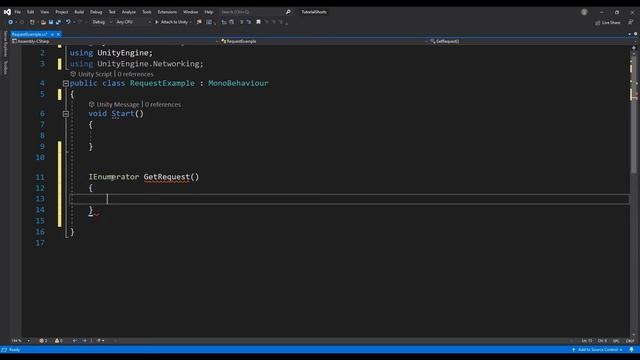This screenshot has width=640, height=360.
Task: Open the Debug menu
Action: click(96, 12)
